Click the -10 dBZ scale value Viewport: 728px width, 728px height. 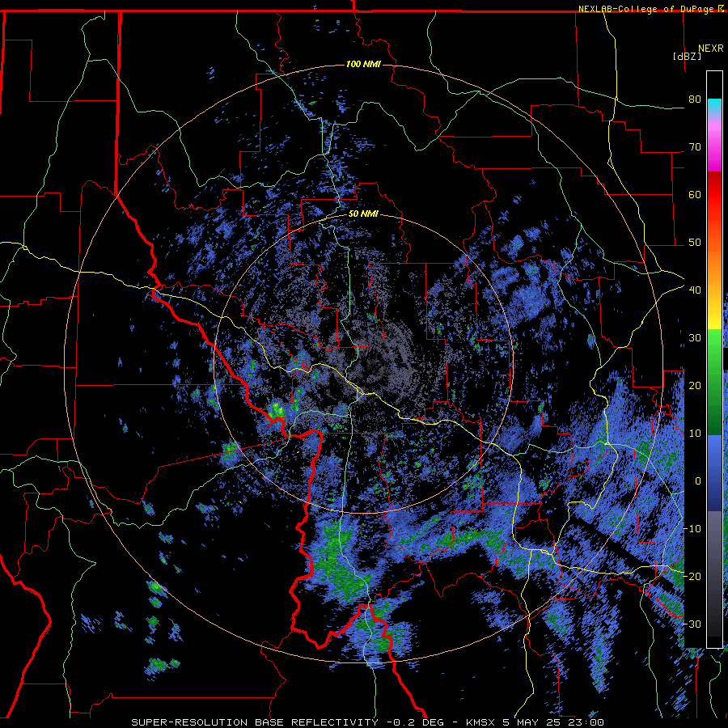tap(692, 529)
